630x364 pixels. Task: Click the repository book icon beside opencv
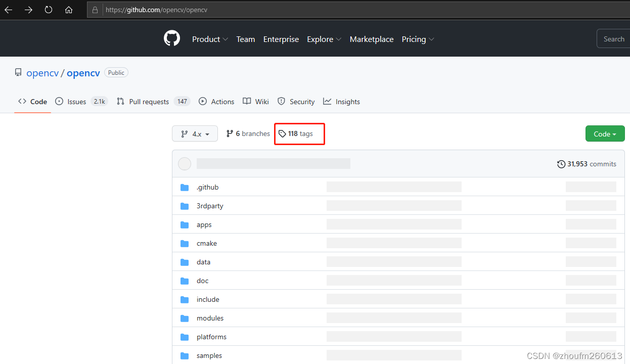(18, 73)
